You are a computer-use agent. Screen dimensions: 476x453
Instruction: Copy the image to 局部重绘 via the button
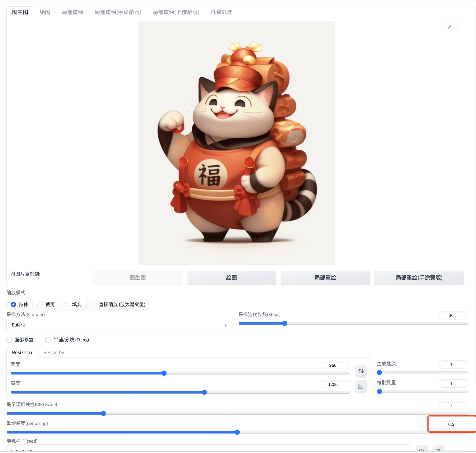pyautogui.click(x=325, y=278)
